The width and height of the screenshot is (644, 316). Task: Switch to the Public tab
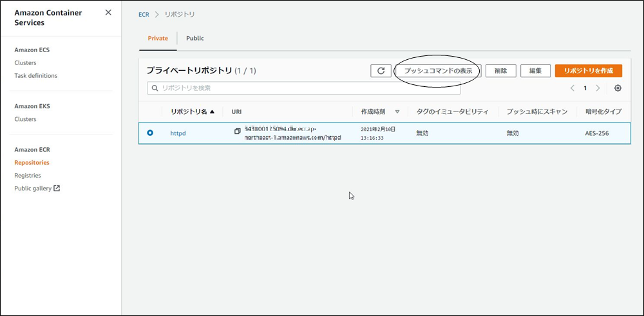[195, 38]
